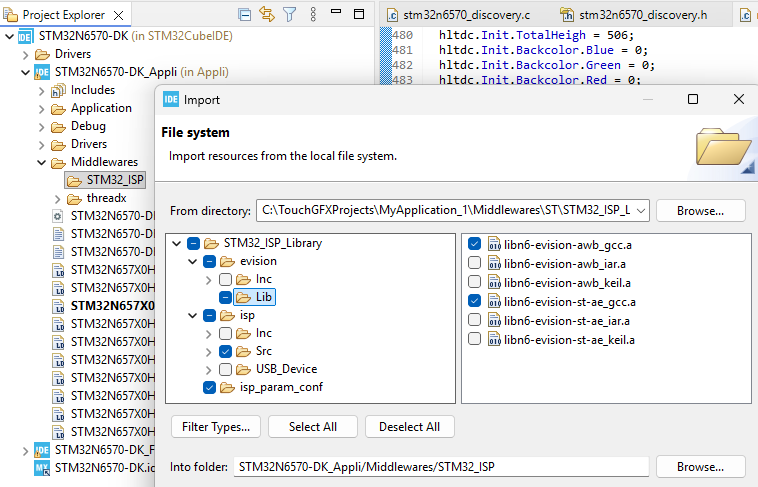This screenshot has width=758, height=487.
Task: Click libn6-evision-st-ae_keil.a file icon
Action: coord(495,340)
